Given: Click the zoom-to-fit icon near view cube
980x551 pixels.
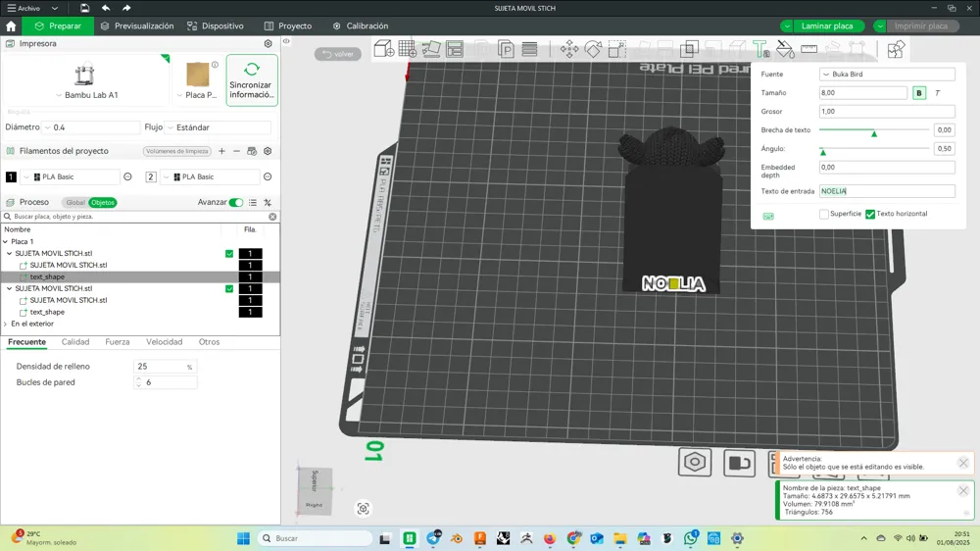Looking at the screenshot, I should [x=364, y=509].
